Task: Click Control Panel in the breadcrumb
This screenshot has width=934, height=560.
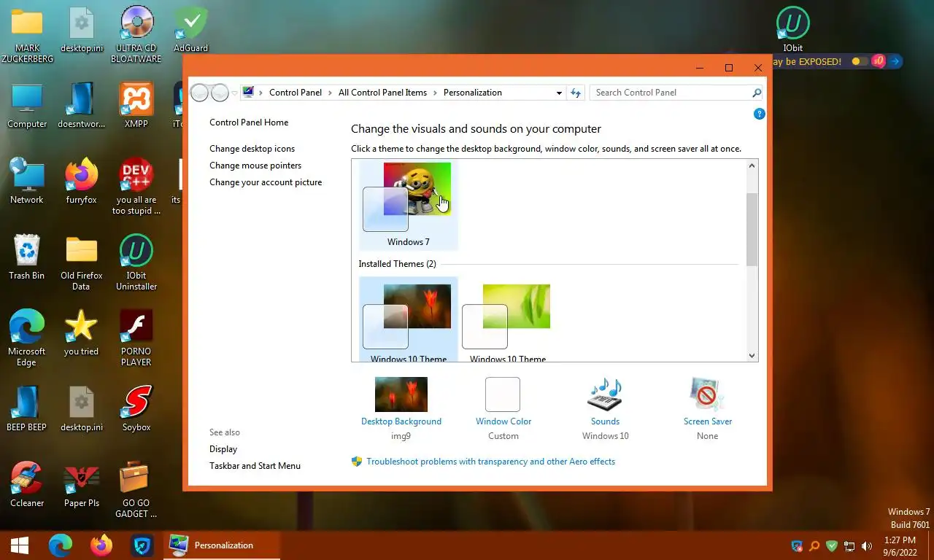Action: tap(296, 93)
